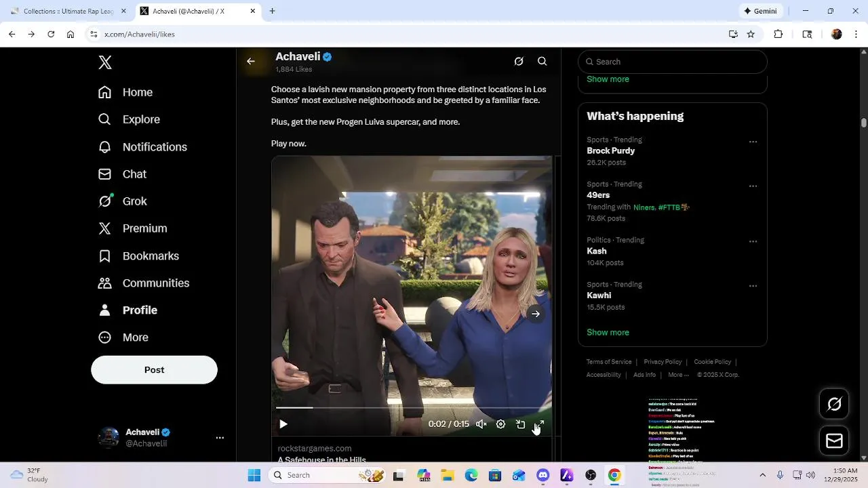The width and height of the screenshot is (868, 488).
Task: Open Kawhi trending topic
Action: 599,296
